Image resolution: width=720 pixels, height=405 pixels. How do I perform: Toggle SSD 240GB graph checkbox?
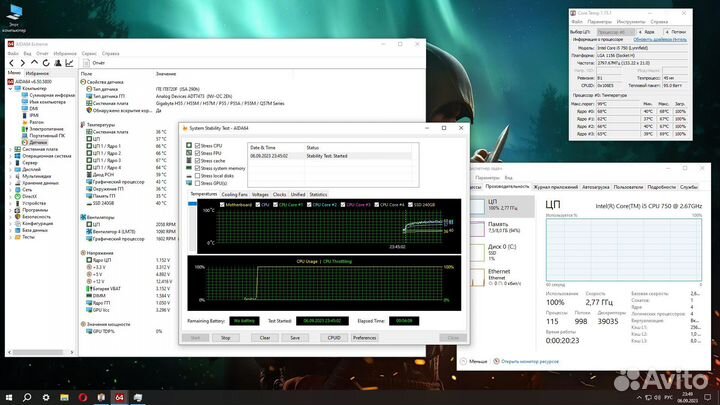[x=411, y=205]
